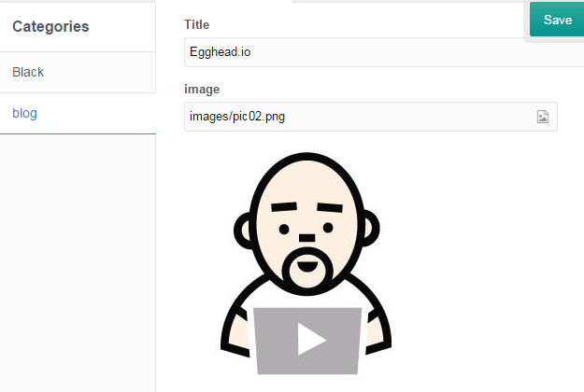Click the Categories heading
584x392 pixels.
(x=50, y=27)
